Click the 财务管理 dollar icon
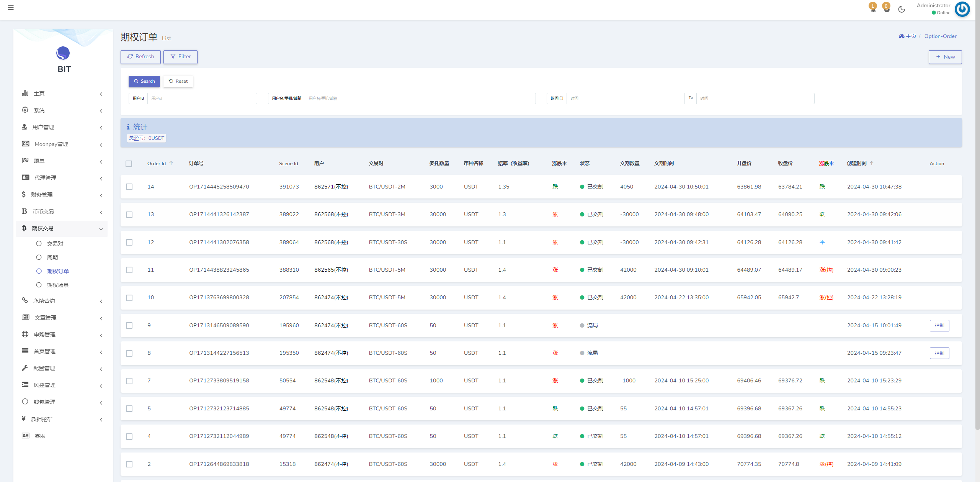 (x=24, y=195)
